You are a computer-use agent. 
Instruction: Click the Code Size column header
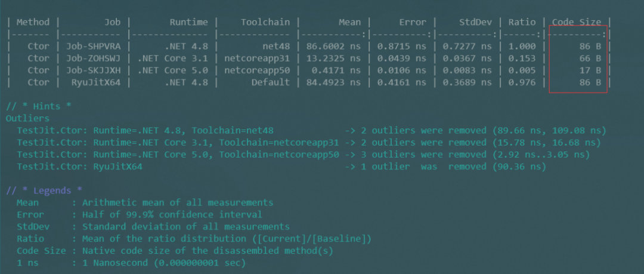click(x=576, y=22)
